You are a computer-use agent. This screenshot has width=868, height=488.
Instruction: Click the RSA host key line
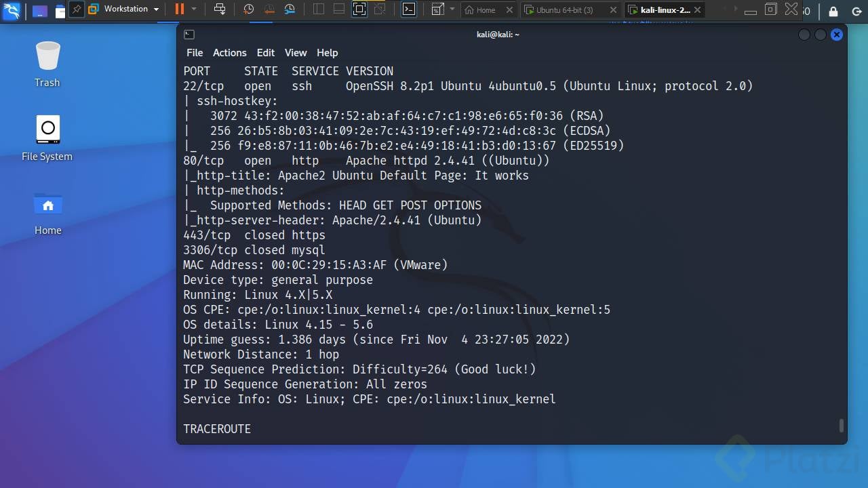click(393, 116)
